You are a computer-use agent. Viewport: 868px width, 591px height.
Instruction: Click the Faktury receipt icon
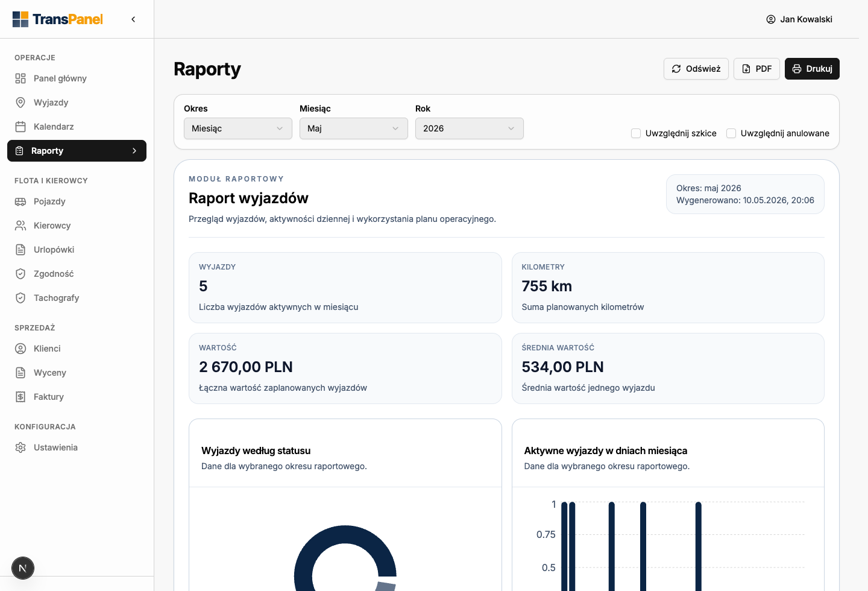click(x=20, y=397)
